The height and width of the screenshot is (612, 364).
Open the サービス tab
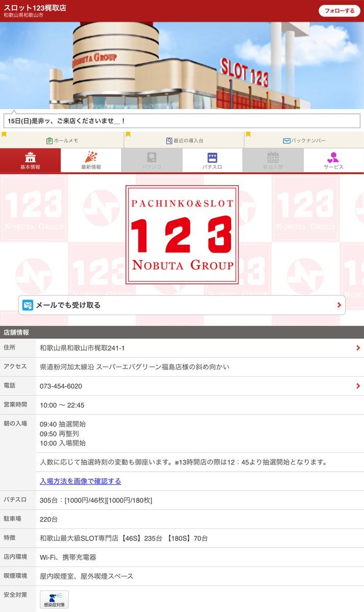tap(333, 160)
